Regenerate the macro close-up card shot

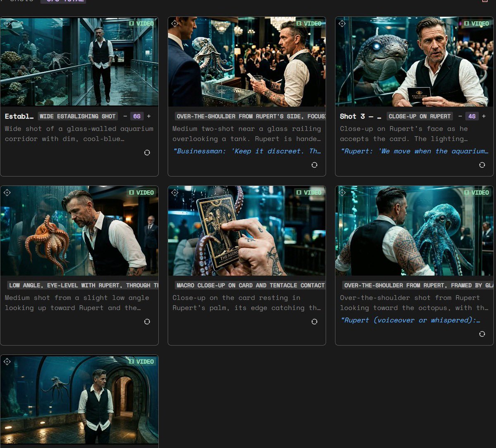click(x=314, y=322)
